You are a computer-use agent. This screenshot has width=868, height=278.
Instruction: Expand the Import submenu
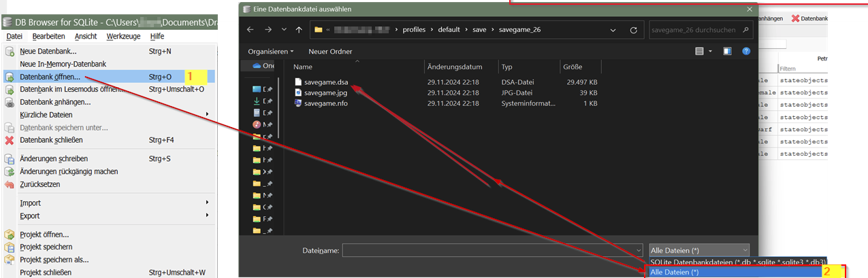tap(109, 203)
